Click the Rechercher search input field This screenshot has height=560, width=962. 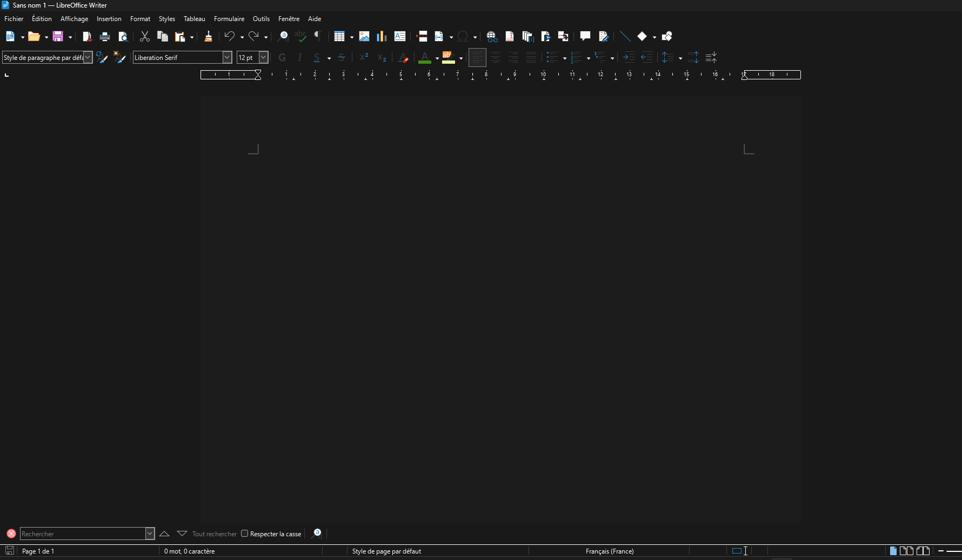click(83, 534)
